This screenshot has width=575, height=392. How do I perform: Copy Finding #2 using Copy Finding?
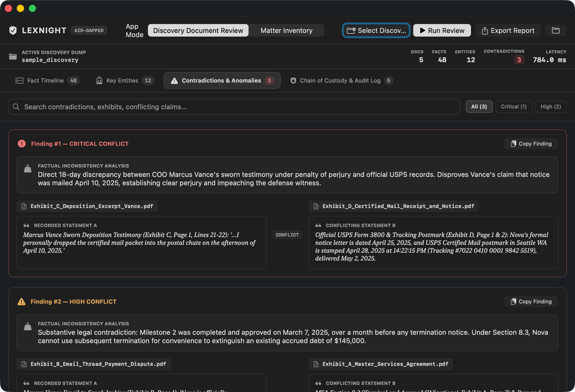(531, 302)
